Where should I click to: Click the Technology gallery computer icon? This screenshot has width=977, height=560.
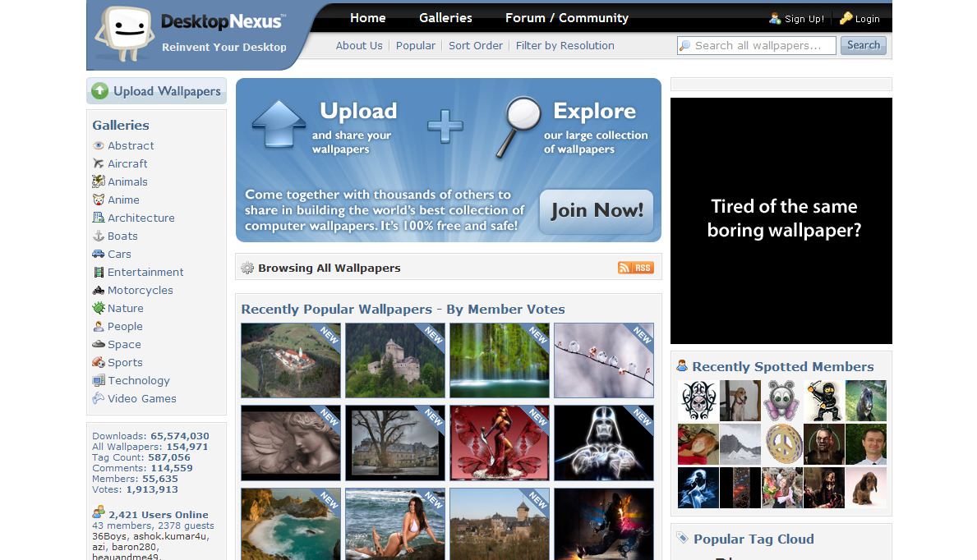[x=99, y=381]
